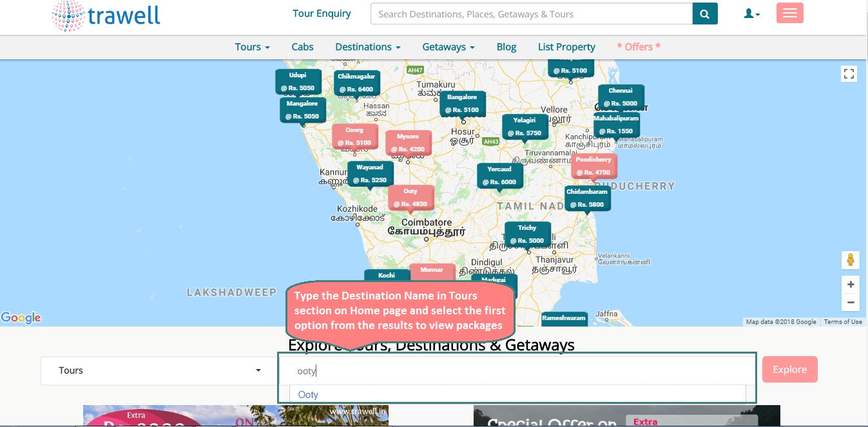The height and width of the screenshot is (427, 868).
Task: Open the left promotional offer banner
Action: coord(236,416)
